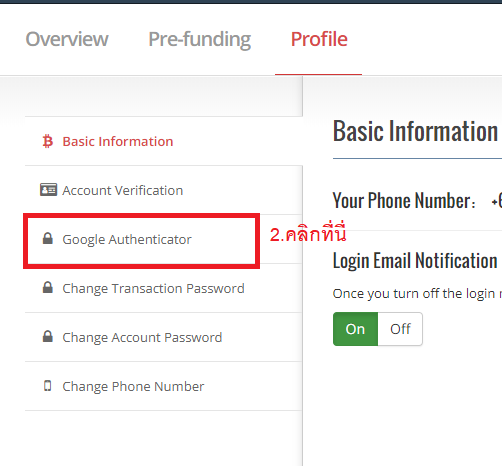Open Change Transaction Password page
The height and width of the screenshot is (466, 502).
click(163, 288)
